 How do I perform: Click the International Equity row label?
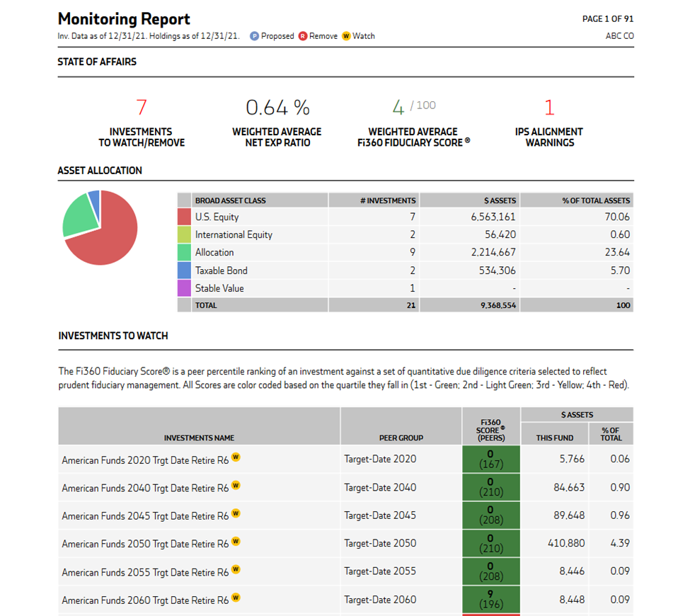(x=234, y=235)
